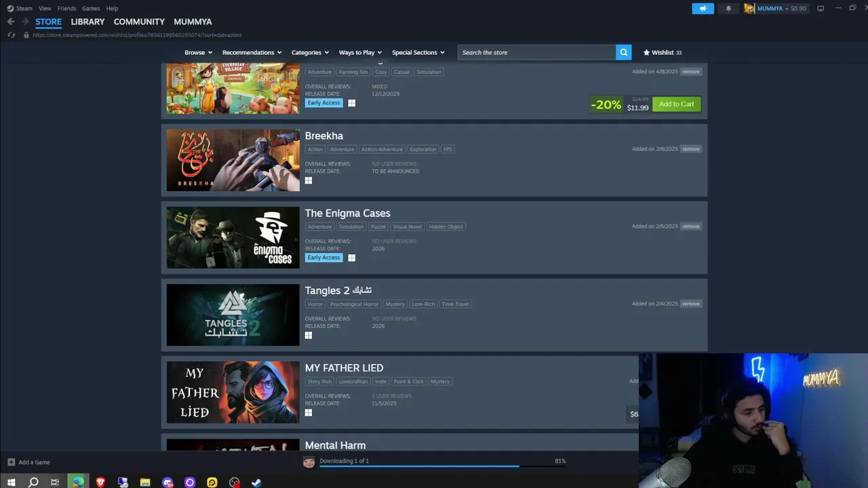This screenshot has width=868, height=488.
Task: Go forward with the right arrow
Action: point(25,22)
